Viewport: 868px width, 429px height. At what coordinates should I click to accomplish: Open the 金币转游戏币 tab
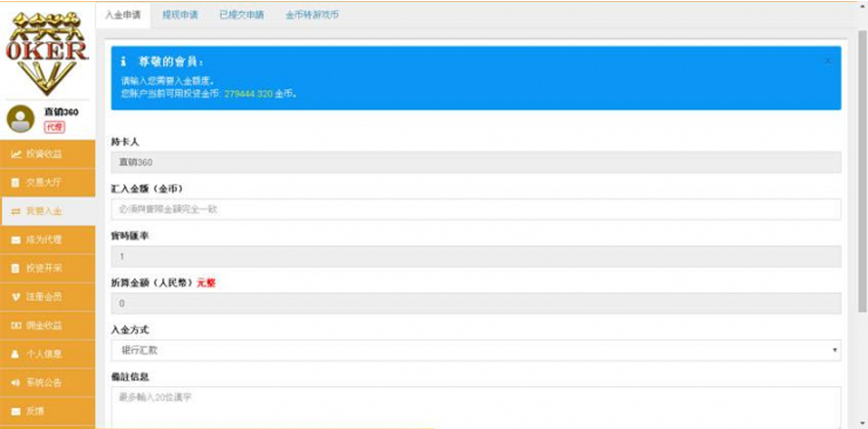(312, 16)
